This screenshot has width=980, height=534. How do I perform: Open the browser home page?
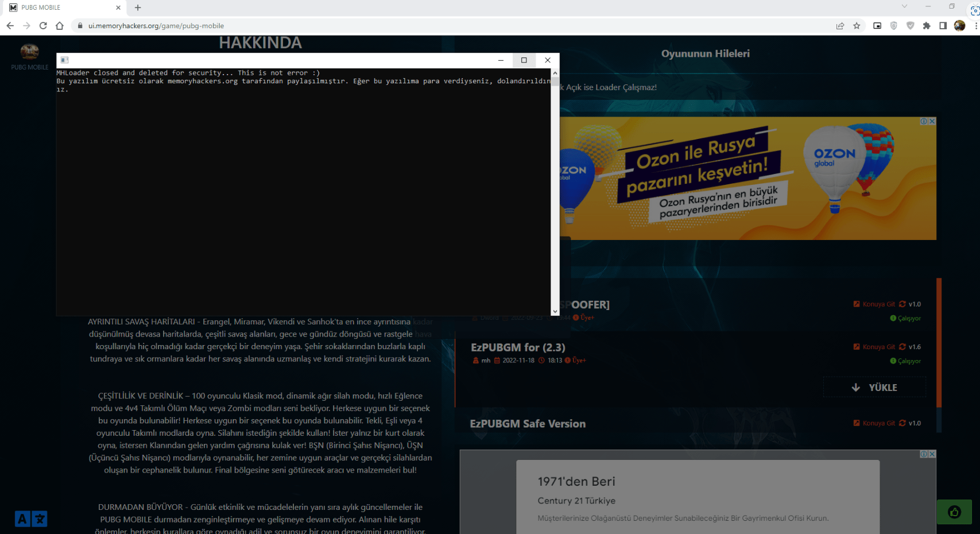click(x=60, y=26)
